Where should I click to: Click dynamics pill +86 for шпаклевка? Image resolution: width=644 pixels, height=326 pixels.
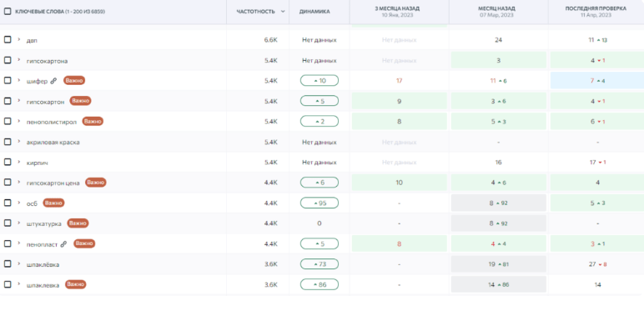[x=319, y=284]
